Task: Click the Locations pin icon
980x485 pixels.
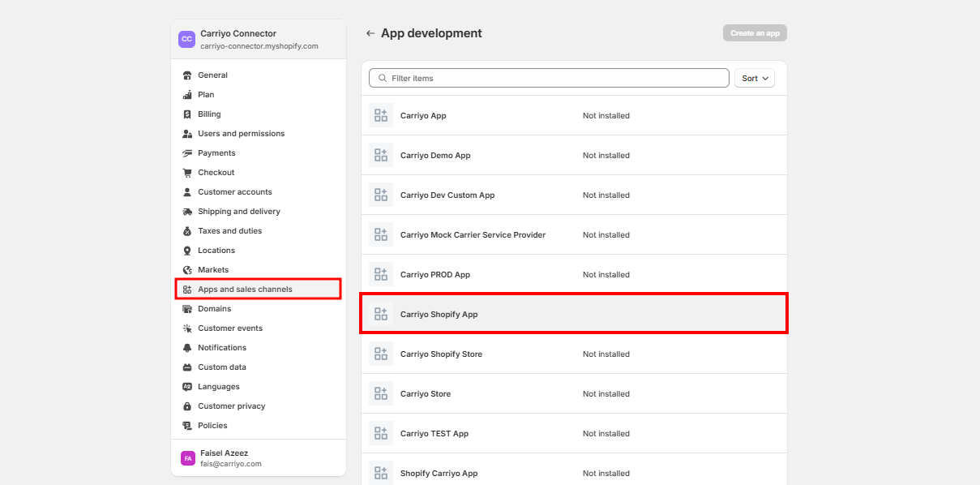Action: click(x=187, y=251)
